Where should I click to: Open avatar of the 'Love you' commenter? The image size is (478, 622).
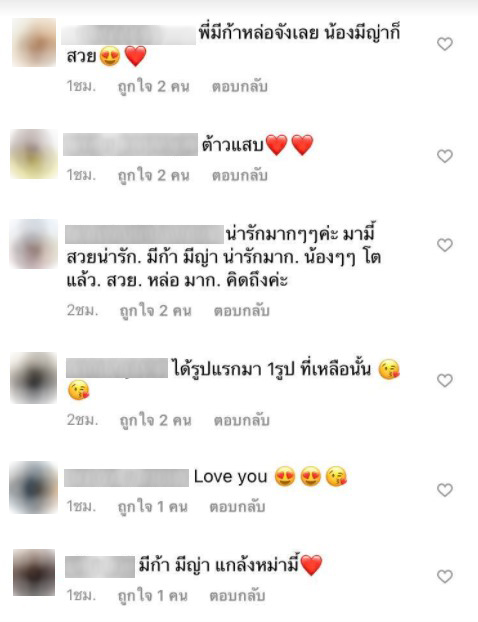point(34,488)
